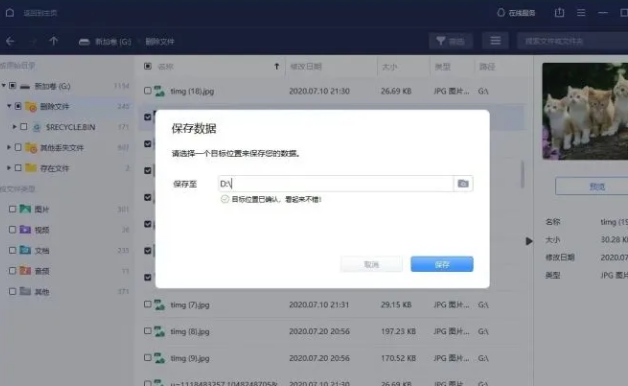Screen dimensions: 628x386
Task: Sort by the 名称 column header
Action: pos(165,66)
